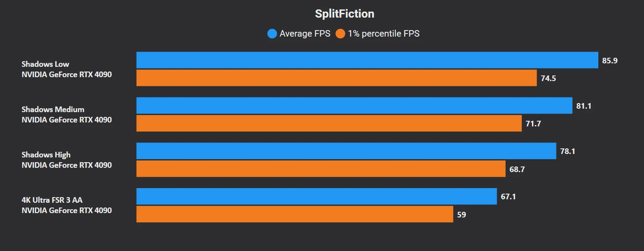Click the 59 value label
644x251 pixels.
(461, 215)
